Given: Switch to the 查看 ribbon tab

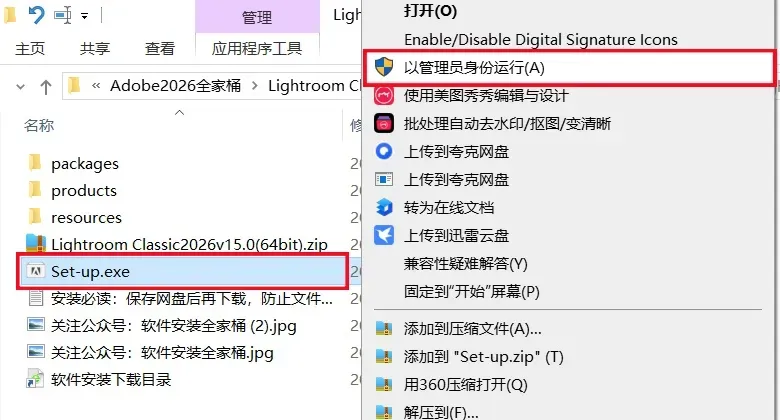Looking at the screenshot, I should [x=160, y=49].
